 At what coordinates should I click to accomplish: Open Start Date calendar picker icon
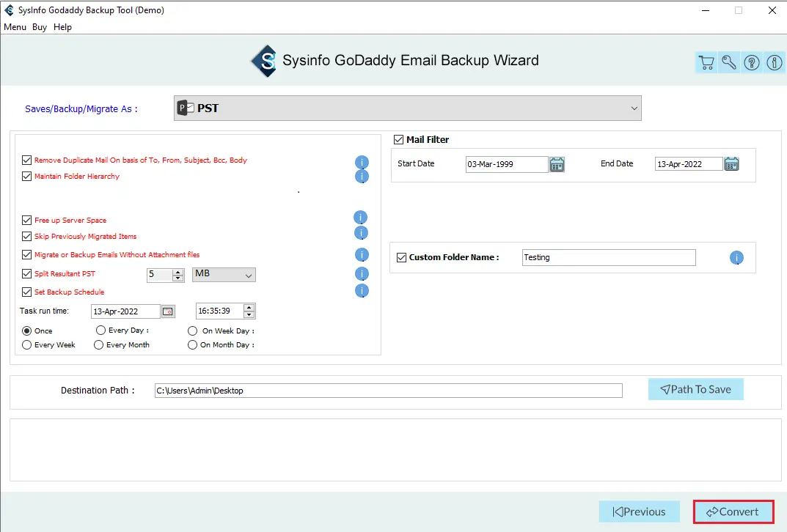[x=557, y=164]
